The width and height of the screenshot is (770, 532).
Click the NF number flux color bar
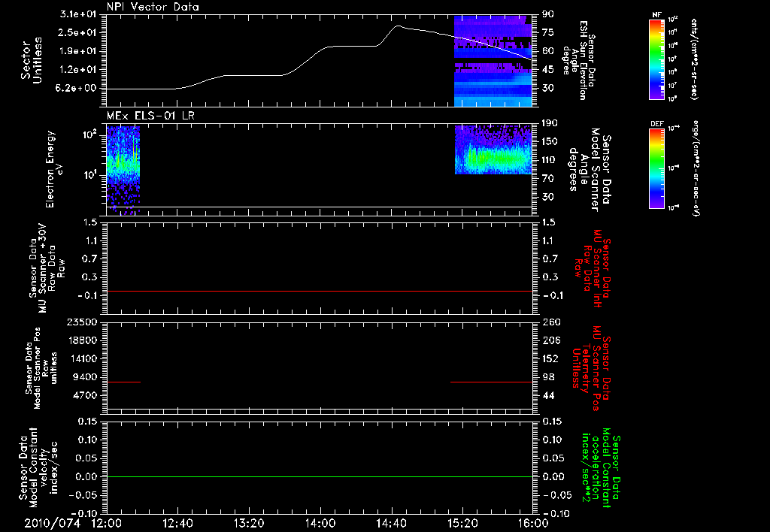point(657,59)
